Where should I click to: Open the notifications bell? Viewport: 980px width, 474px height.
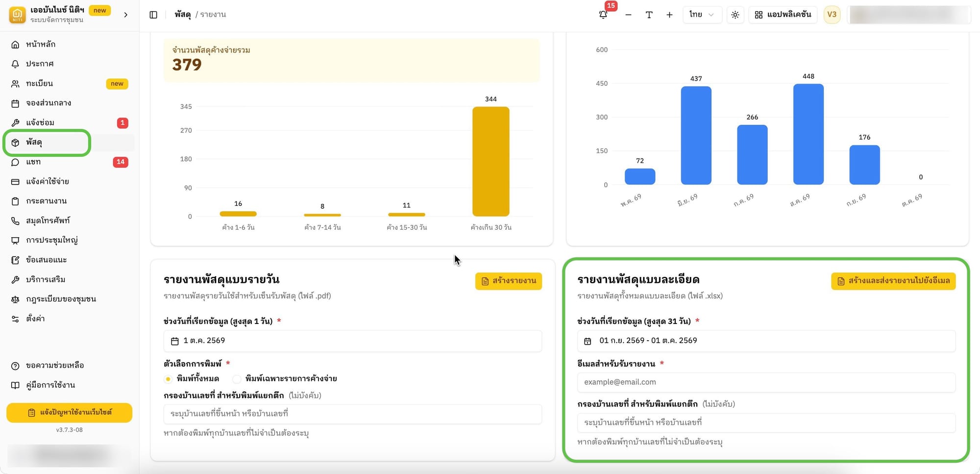603,15
